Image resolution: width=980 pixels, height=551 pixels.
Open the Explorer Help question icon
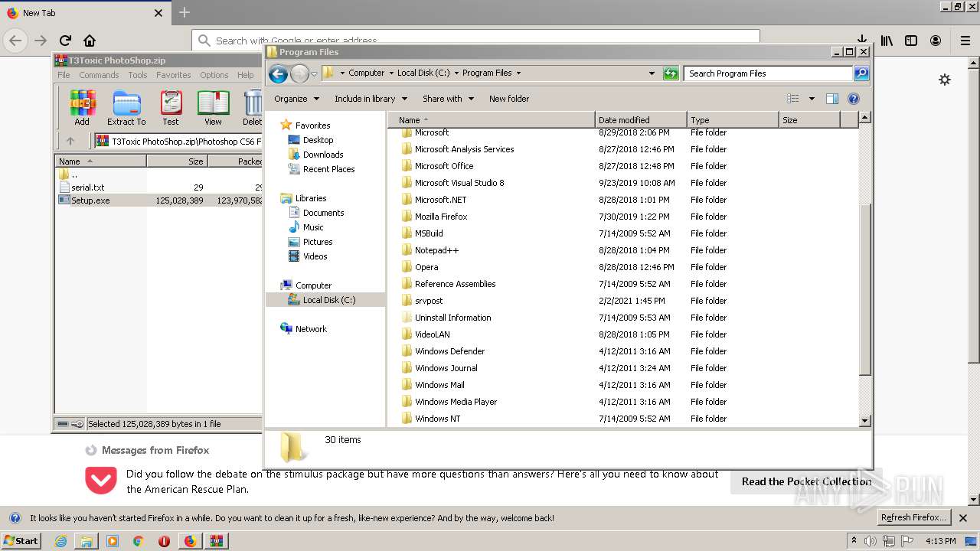pyautogui.click(x=854, y=99)
